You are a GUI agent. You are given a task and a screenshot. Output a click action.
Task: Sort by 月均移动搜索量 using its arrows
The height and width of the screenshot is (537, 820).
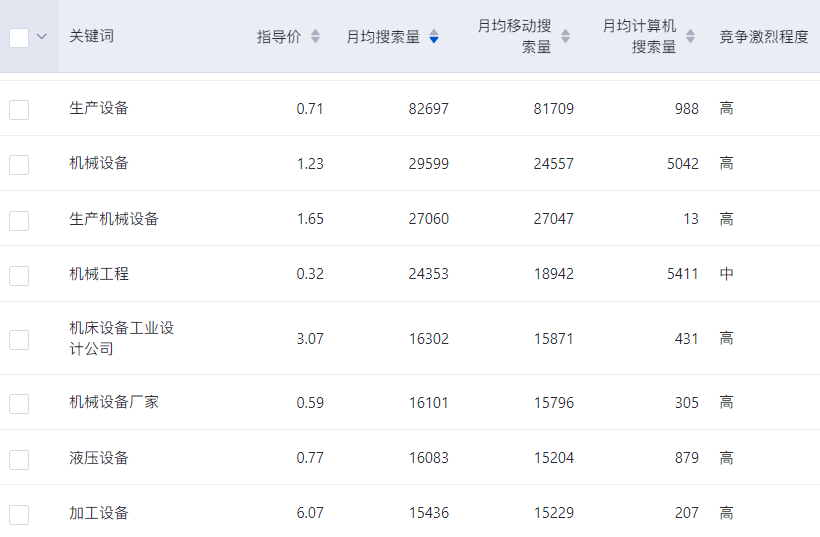(565, 37)
